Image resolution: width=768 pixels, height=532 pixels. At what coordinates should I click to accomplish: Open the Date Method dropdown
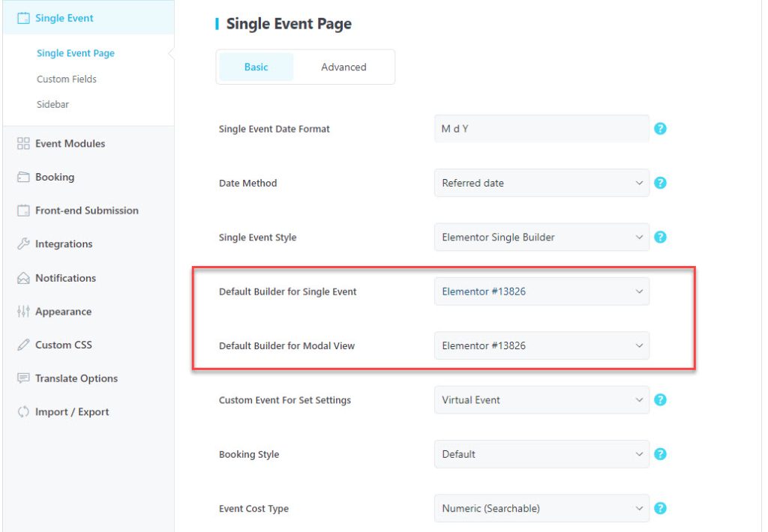point(541,183)
